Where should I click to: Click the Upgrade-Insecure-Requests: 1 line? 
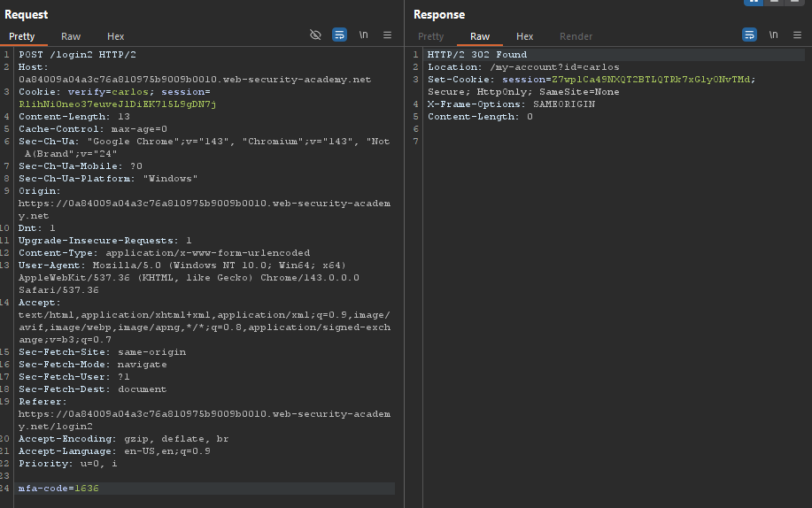point(105,241)
